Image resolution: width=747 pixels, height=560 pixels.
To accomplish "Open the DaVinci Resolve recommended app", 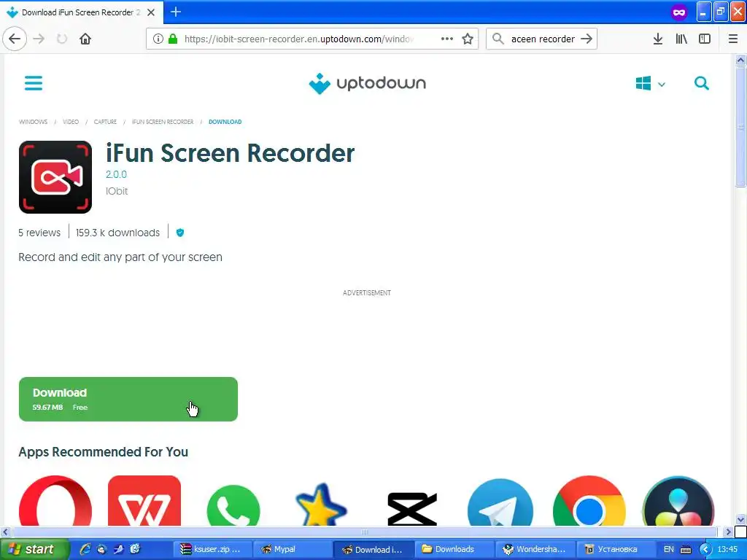I will pyautogui.click(x=678, y=500).
